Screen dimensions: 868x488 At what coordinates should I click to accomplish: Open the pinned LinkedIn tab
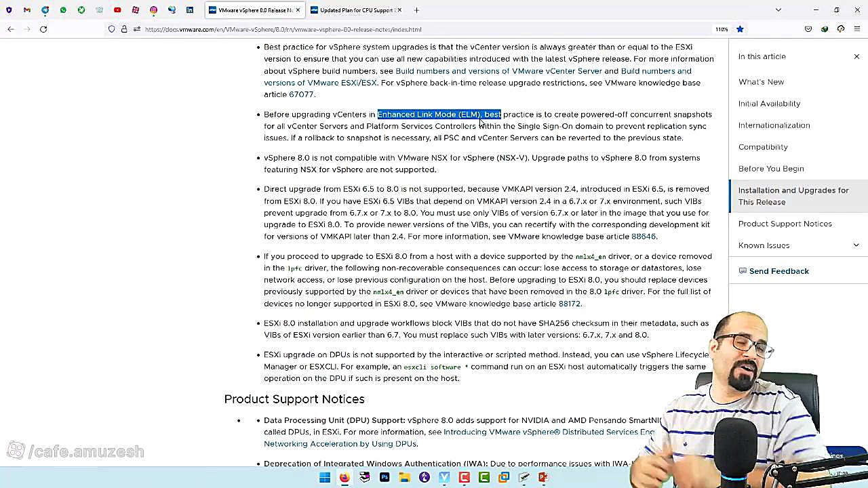[x=189, y=10]
